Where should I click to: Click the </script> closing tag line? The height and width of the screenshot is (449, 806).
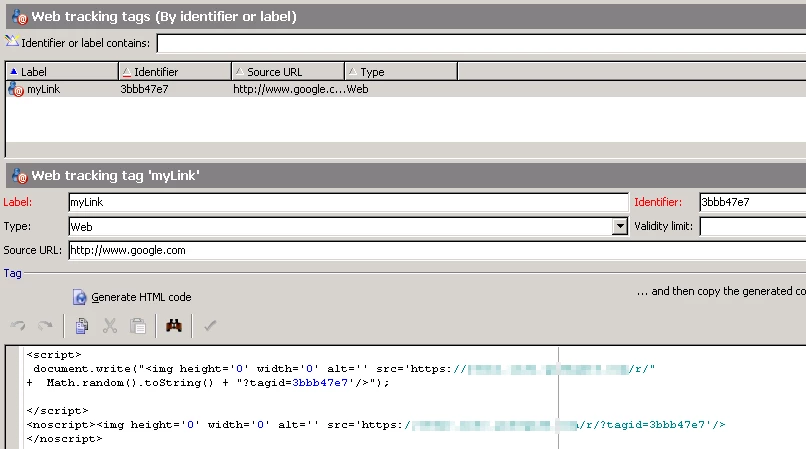[x=58, y=411]
